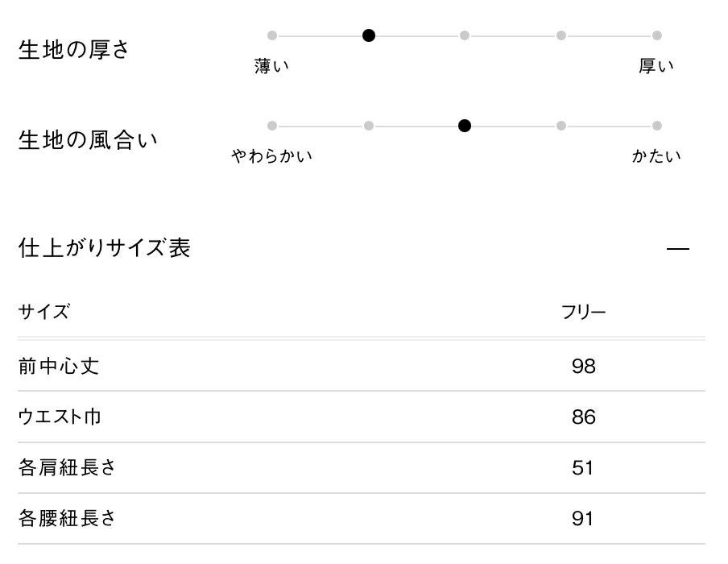Select the leftmost dot above やわらかい

coord(272,126)
